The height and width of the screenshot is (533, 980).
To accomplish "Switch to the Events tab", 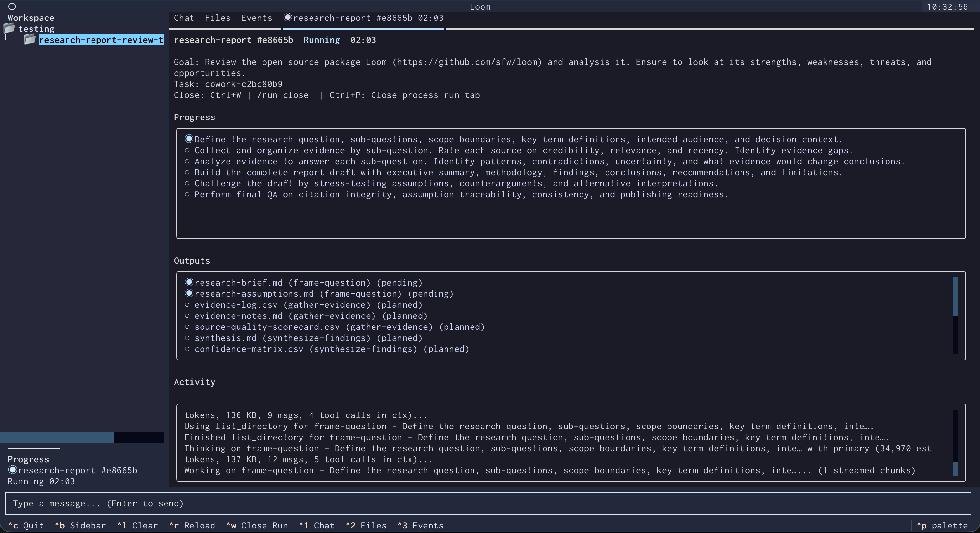I will point(256,18).
